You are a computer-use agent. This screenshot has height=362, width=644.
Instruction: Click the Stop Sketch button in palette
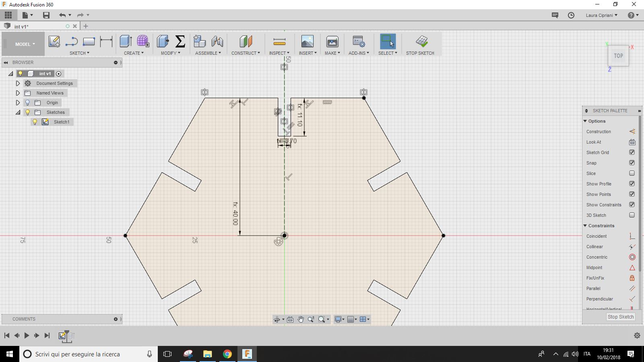click(x=620, y=317)
